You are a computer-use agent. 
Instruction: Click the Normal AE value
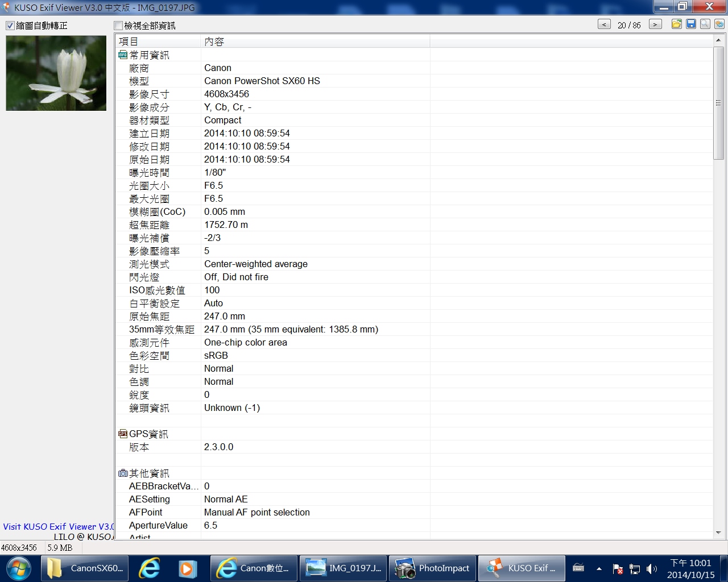[226, 500]
